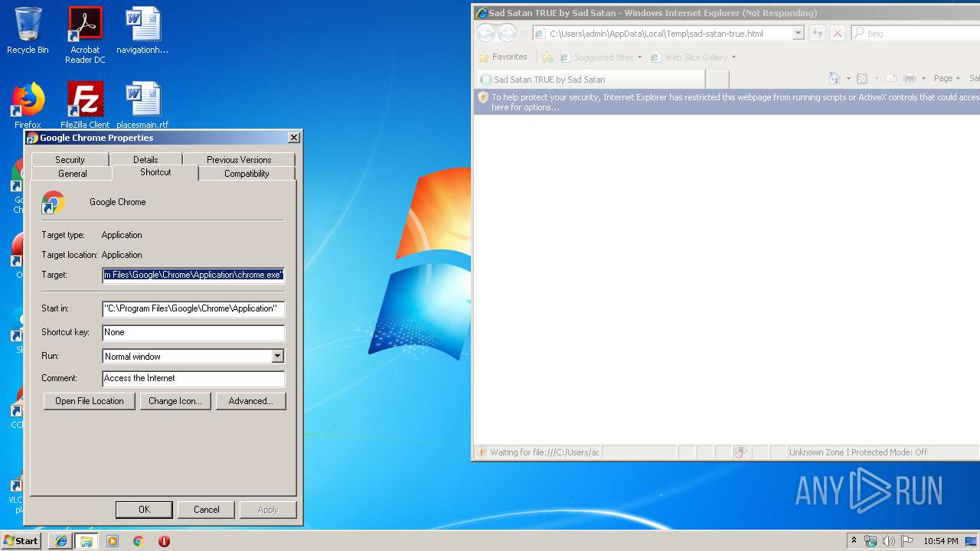This screenshot has width=980, height=551.
Task: Click the Chrome icon in the Properties dialog
Action: (53, 202)
